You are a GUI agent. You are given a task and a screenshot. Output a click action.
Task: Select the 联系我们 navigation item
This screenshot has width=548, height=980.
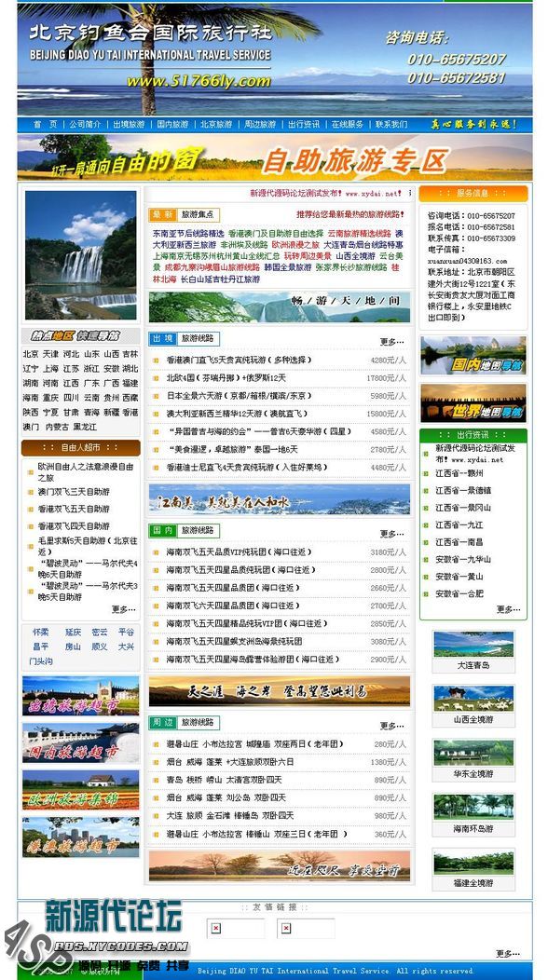(x=391, y=125)
